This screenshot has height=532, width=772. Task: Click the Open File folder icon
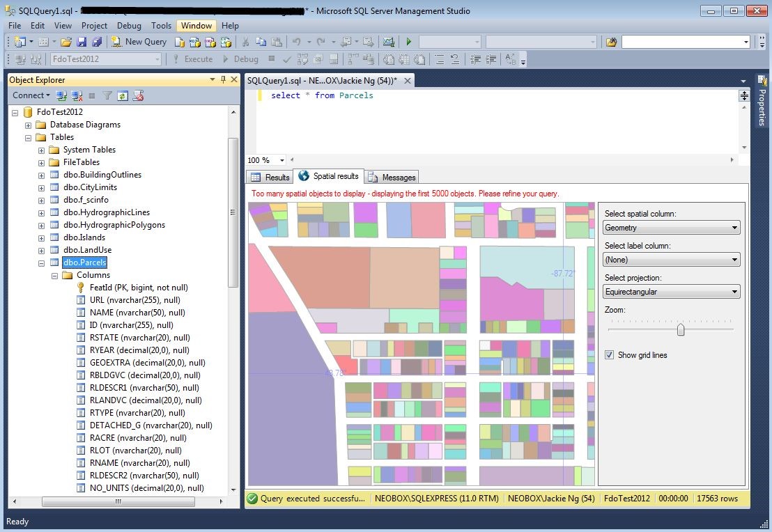pyautogui.click(x=66, y=42)
